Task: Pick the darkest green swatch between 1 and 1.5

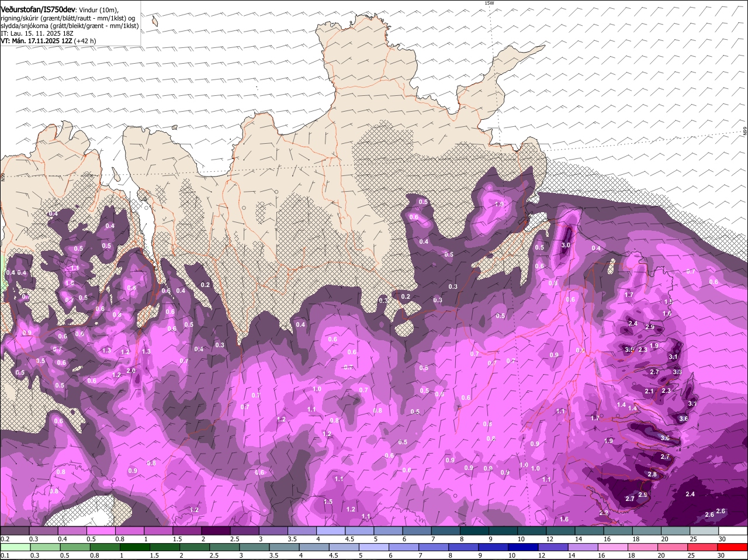Action: coord(134,547)
